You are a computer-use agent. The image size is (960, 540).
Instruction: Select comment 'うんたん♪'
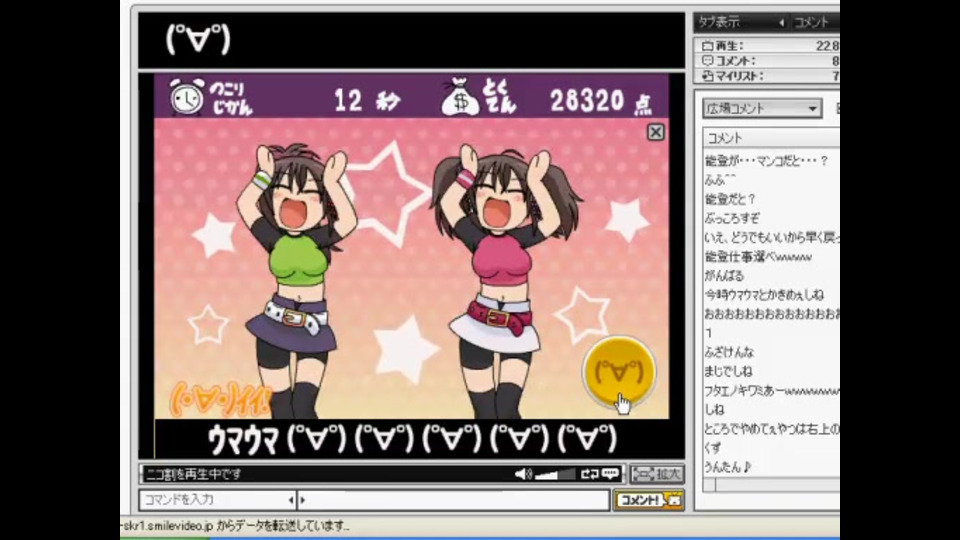(727, 467)
